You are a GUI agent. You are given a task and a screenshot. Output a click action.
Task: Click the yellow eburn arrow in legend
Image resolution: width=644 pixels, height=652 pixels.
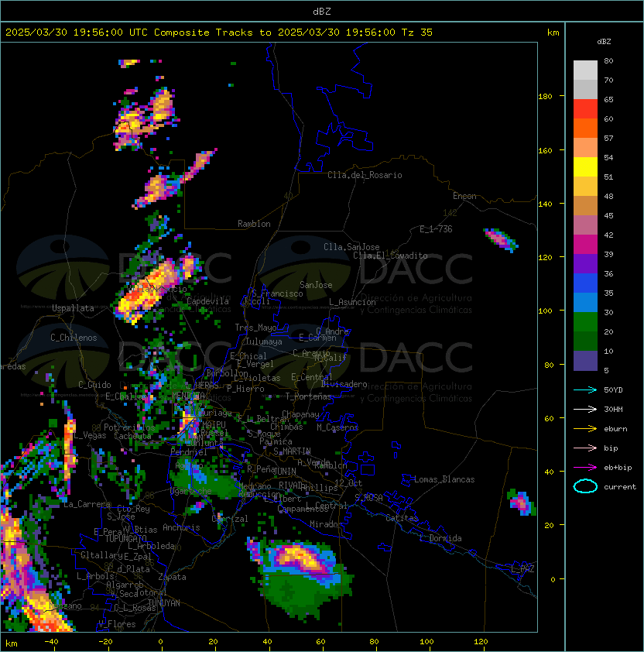pyautogui.click(x=585, y=429)
